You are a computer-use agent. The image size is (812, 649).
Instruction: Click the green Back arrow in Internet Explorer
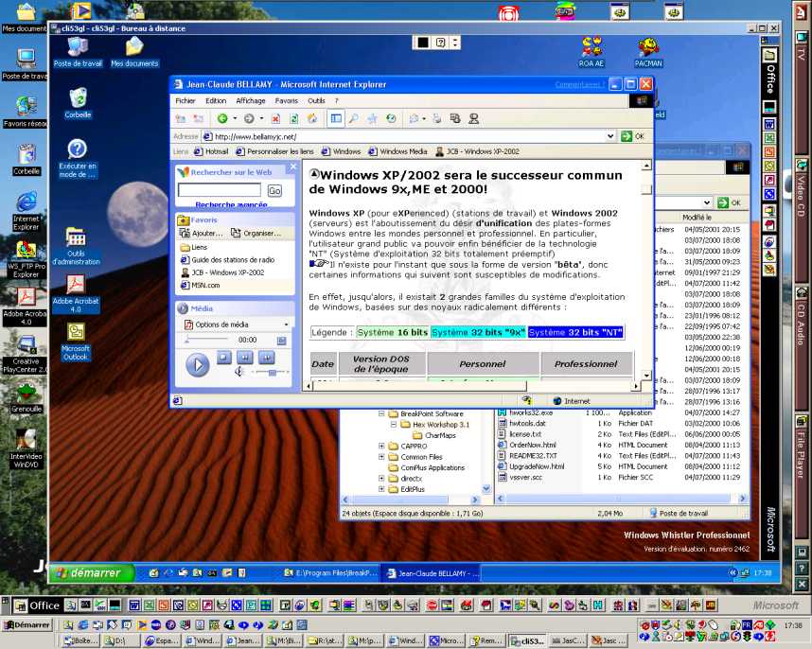(222, 118)
